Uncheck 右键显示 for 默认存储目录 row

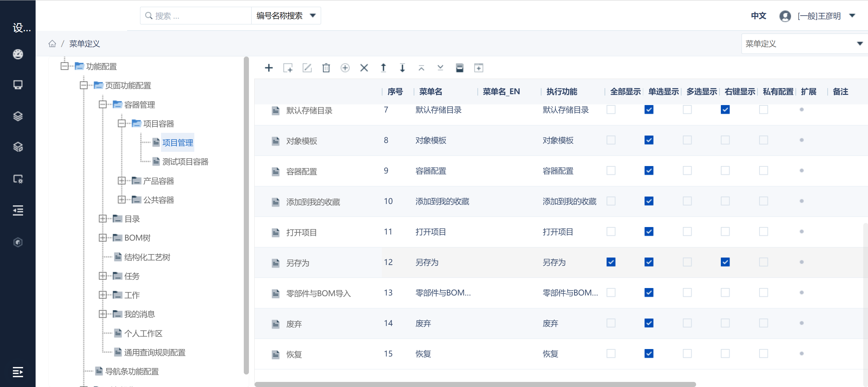725,109
